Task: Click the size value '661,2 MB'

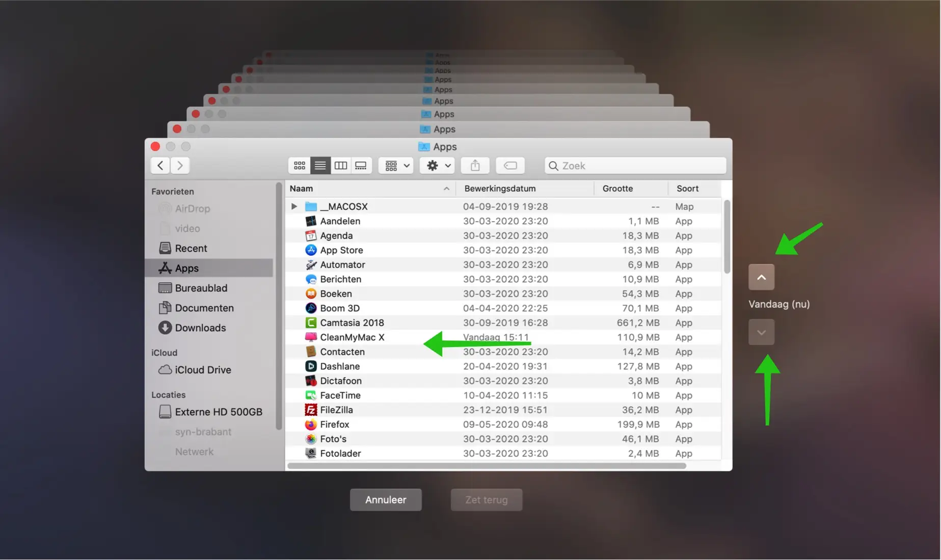Action: pos(638,323)
